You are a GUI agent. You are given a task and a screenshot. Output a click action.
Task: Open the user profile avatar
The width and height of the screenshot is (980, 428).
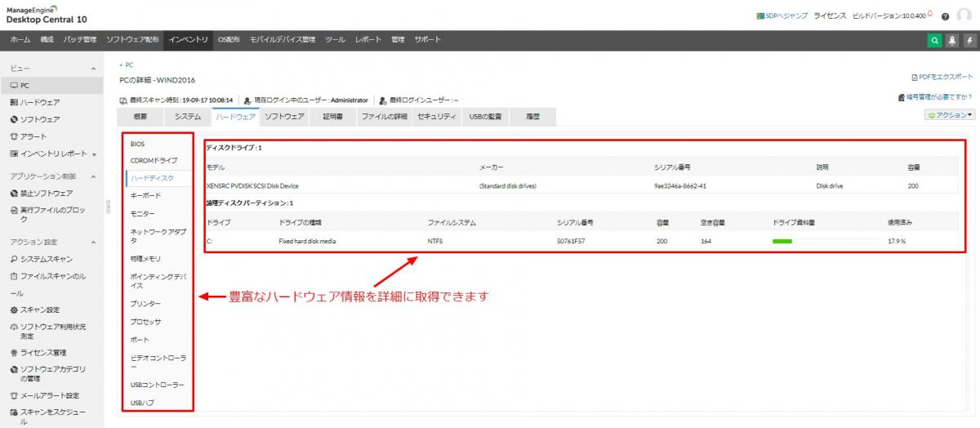[x=965, y=16]
